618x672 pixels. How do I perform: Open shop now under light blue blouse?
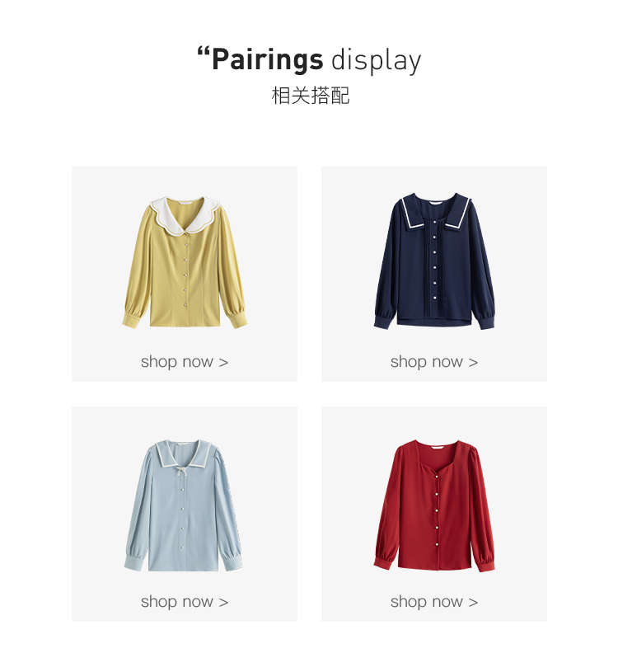point(185,602)
